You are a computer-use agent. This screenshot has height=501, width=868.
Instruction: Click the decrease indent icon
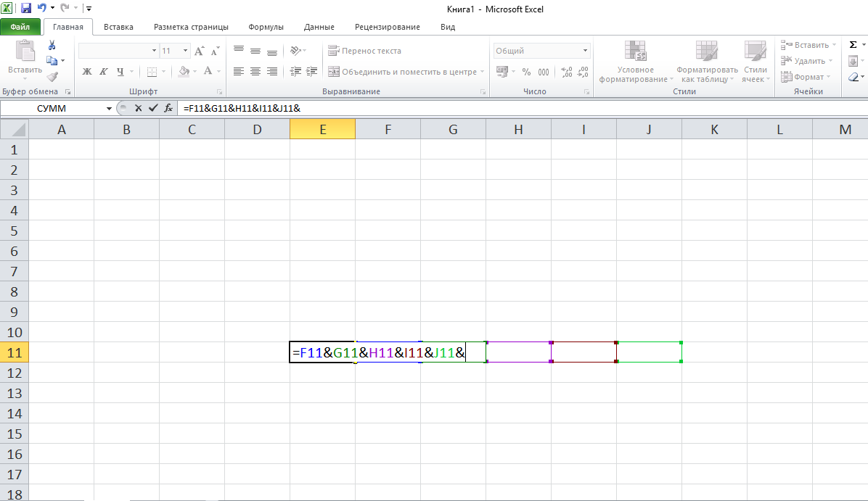click(295, 71)
